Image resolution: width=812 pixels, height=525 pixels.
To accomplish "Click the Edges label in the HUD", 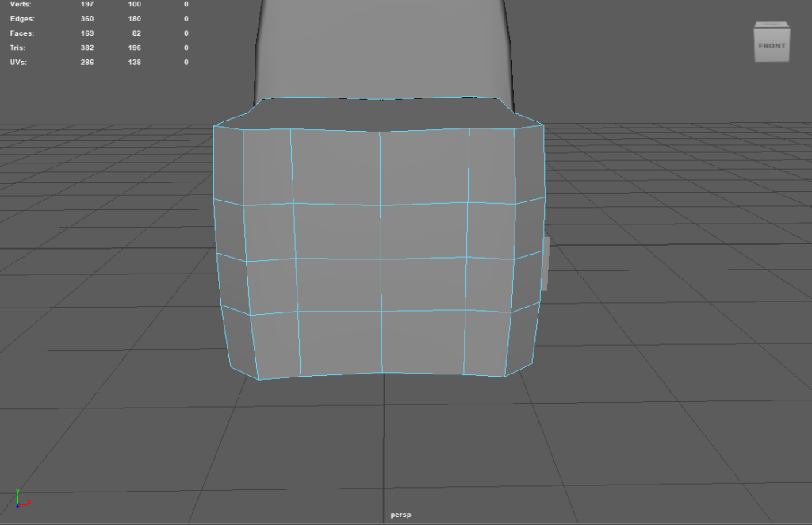I will point(22,18).
